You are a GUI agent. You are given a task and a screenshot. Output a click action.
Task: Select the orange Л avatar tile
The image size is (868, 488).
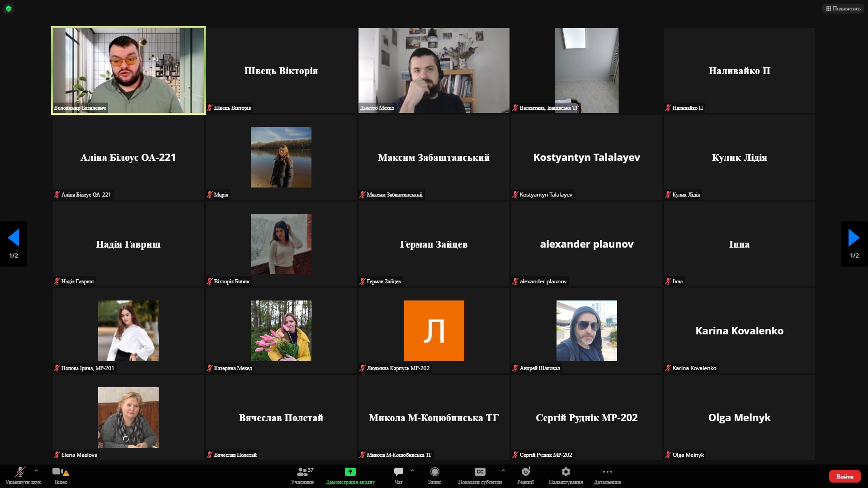(x=434, y=331)
